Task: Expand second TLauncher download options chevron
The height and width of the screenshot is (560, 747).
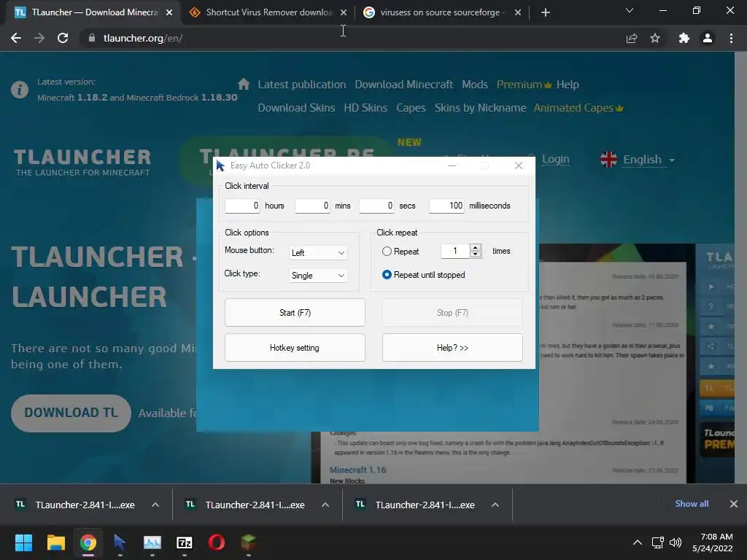Action: tap(325, 505)
